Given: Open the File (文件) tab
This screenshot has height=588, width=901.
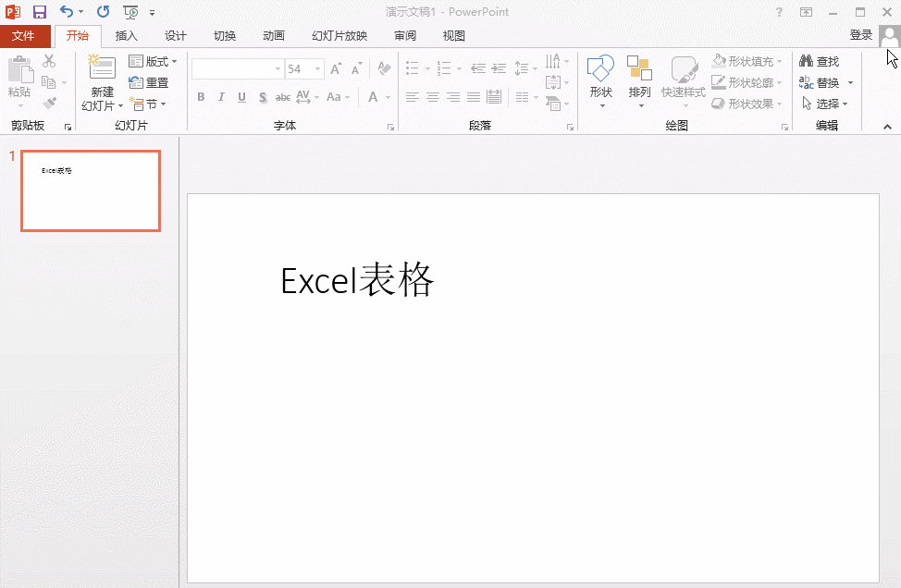Looking at the screenshot, I should tap(23, 36).
